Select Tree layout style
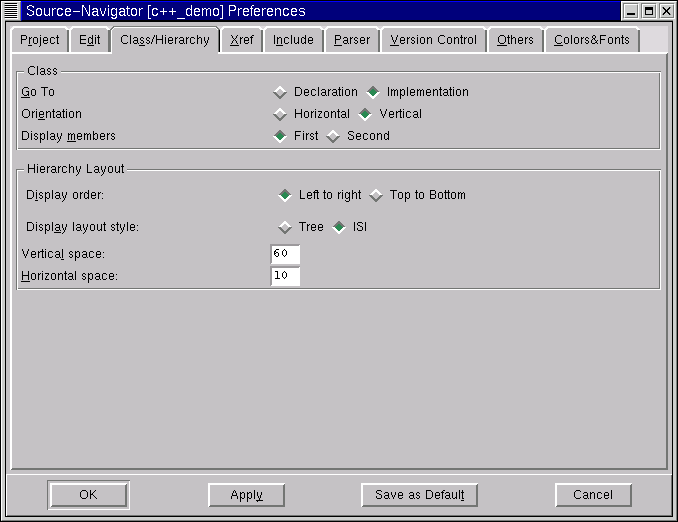Image resolution: width=678 pixels, height=522 pixels. pos(285,227)
